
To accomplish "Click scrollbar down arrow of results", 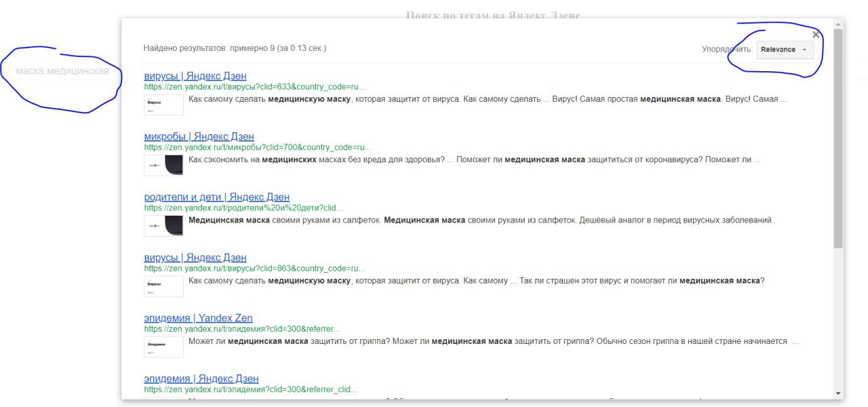I will 838,393.
